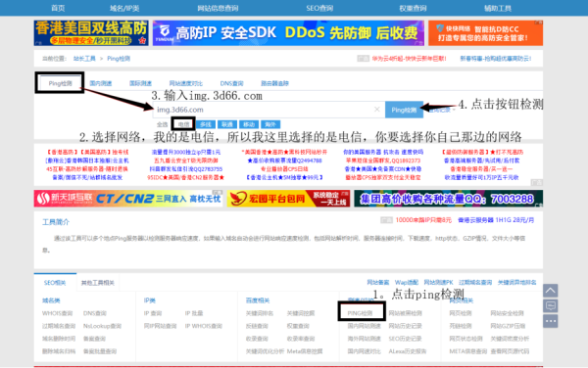Click the 集团高价收购各种流量 banner
This screenshot has width=588, height=368.
(x=449, y=199)
